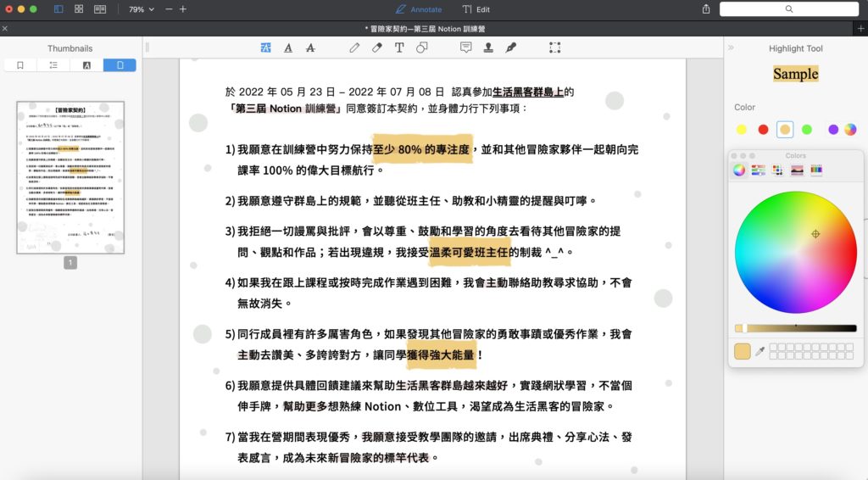The height and width of the screenshot is (480, 868).
Task: Select the Highlight text tool
Action: coord(265,47)
